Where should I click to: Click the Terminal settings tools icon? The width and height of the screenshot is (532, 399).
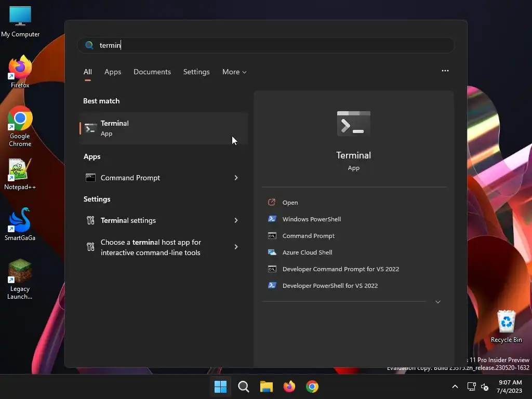coord(90,220)
